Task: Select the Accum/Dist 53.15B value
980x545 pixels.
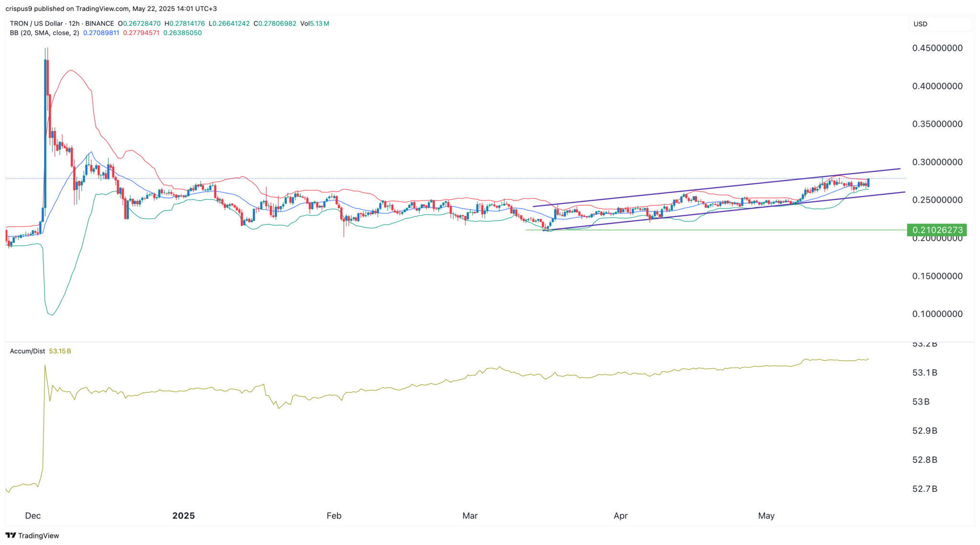Action: click(61, 351)
